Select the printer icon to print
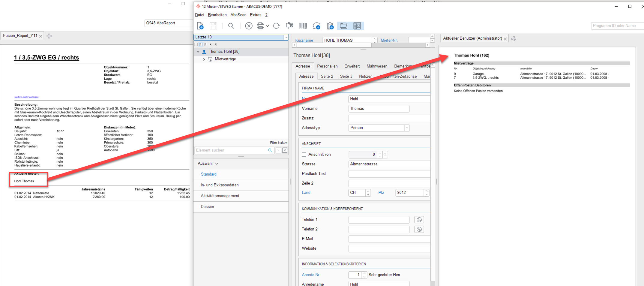The width and height of the screenshot is (644, 286). click(x=260, y=26)
